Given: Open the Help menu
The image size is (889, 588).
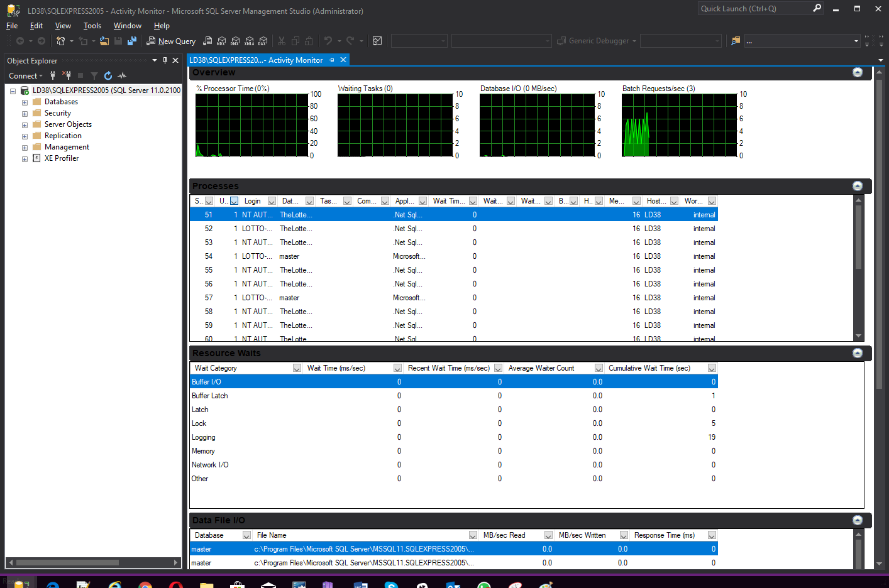Looking at the screenshot, I should click(x=162, y=26).
